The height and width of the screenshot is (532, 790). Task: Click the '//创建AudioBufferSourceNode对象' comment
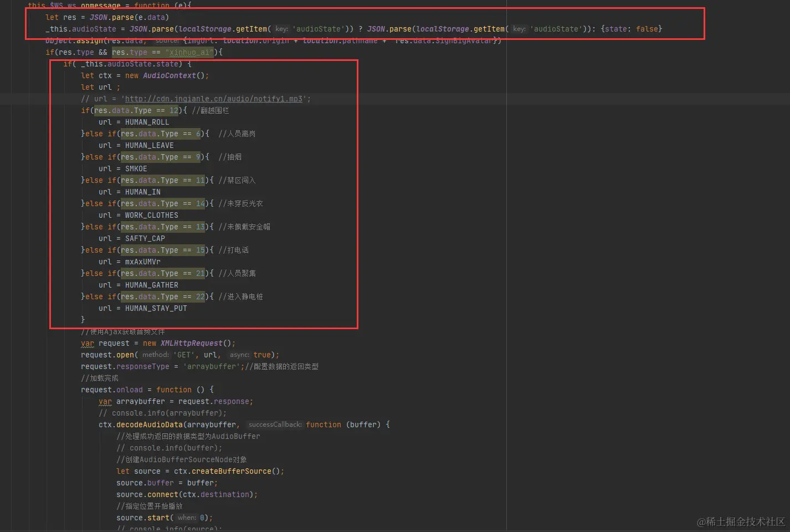coord(182,459)
